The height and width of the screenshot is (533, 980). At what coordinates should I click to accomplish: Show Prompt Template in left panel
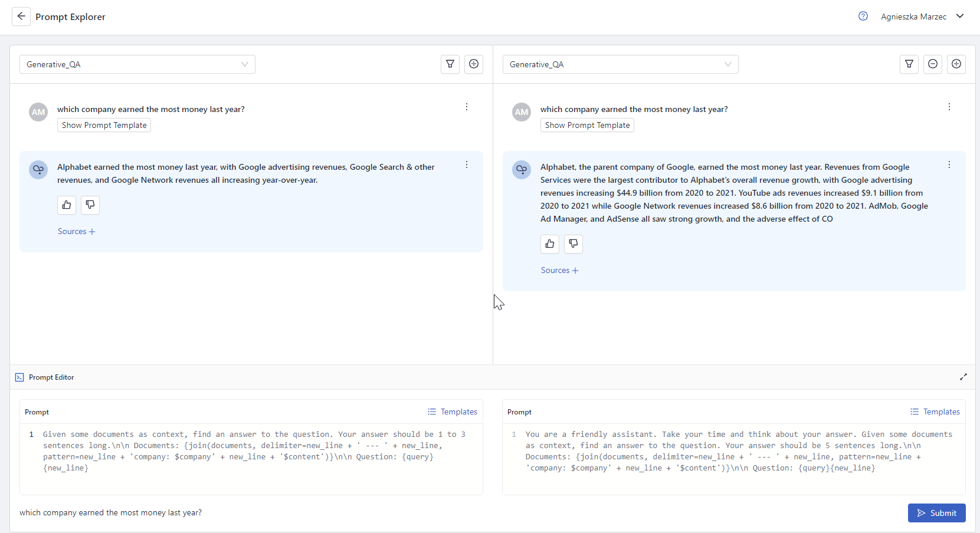point(104,125)
